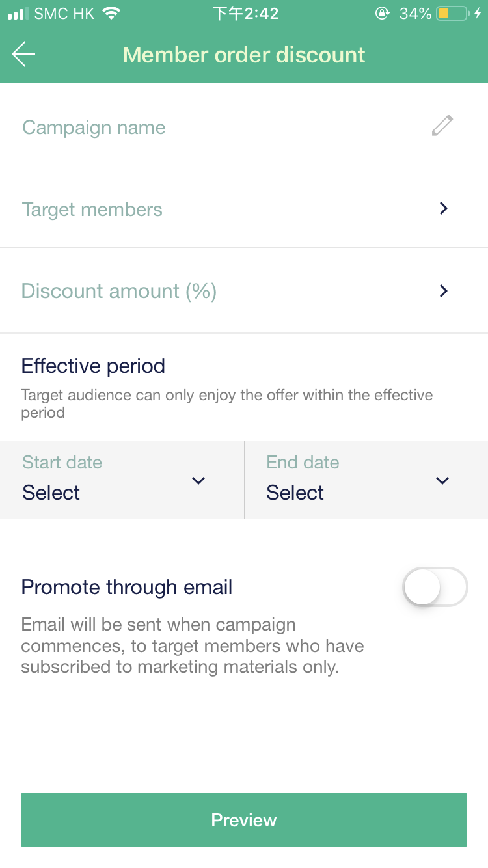Open the Start date dropdown arrow

198,481
